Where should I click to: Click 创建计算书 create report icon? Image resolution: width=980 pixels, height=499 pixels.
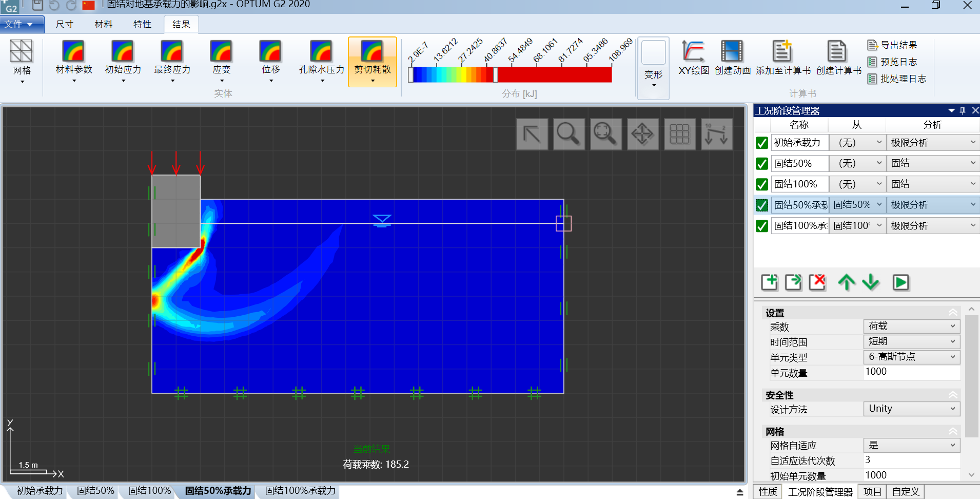[838, 57]
